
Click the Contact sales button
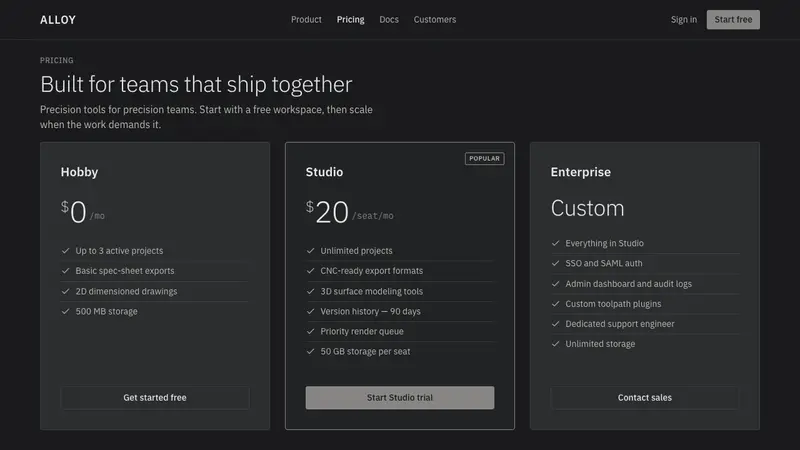[x=645, y=397]
